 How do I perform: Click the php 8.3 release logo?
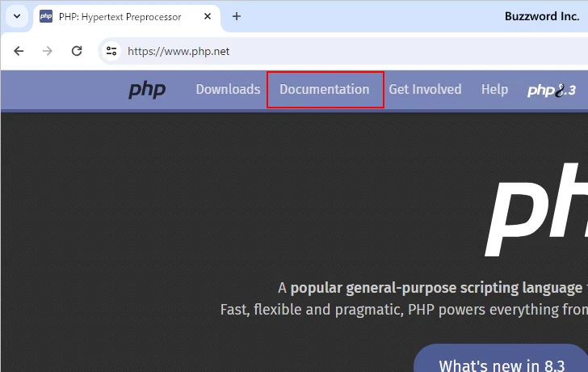(x=551, y=90)
